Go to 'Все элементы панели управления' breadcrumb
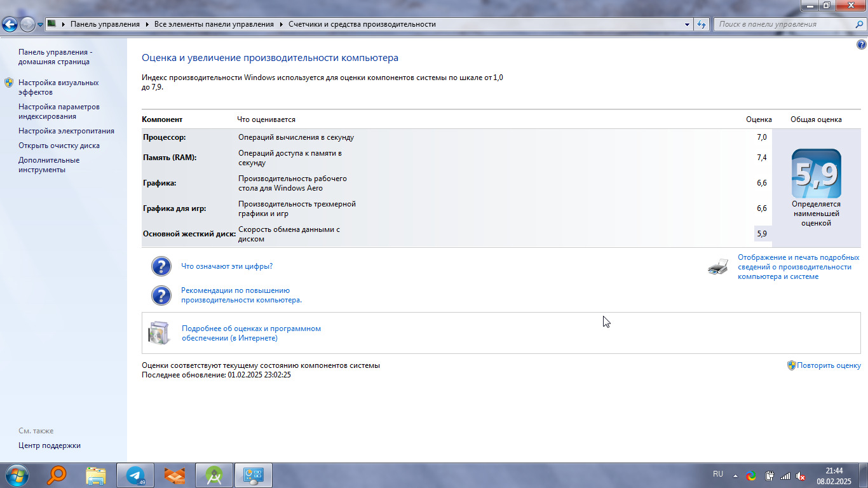The height and width of the screenshot is (488, 868). point(214,24)
